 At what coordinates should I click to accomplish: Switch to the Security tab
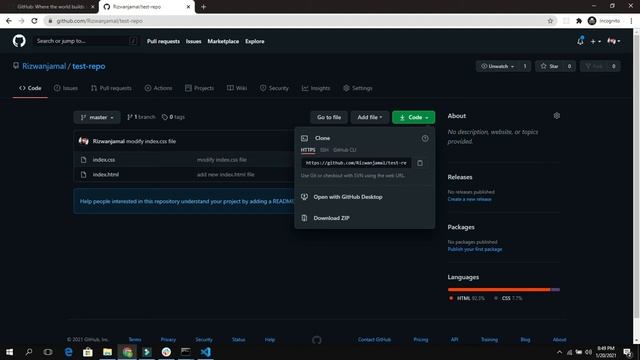click(x=274, y=88)
